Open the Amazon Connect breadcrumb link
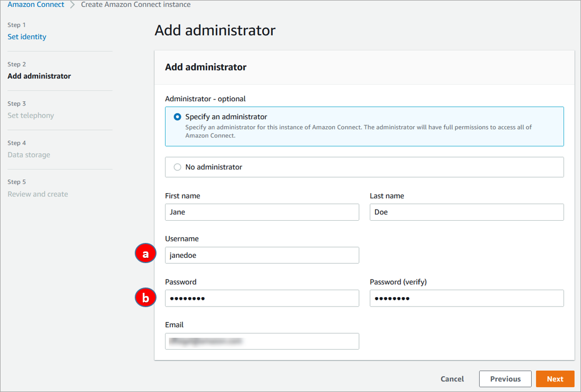The width and height of the screenshot is (581, 392). click(x=35, y=5)
